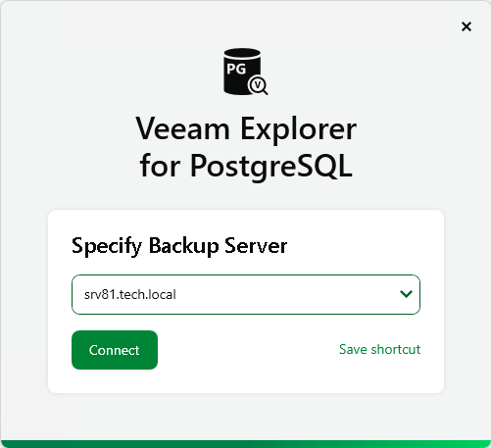Open the srv81.tech.local combo box
The width and height of the screenshot is (491, 448).
click(x=246, y=294)
